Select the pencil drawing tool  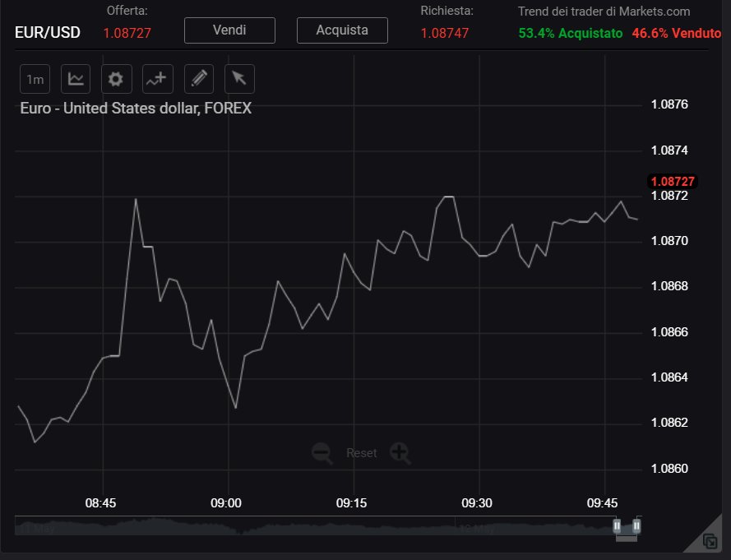point(199,79)
